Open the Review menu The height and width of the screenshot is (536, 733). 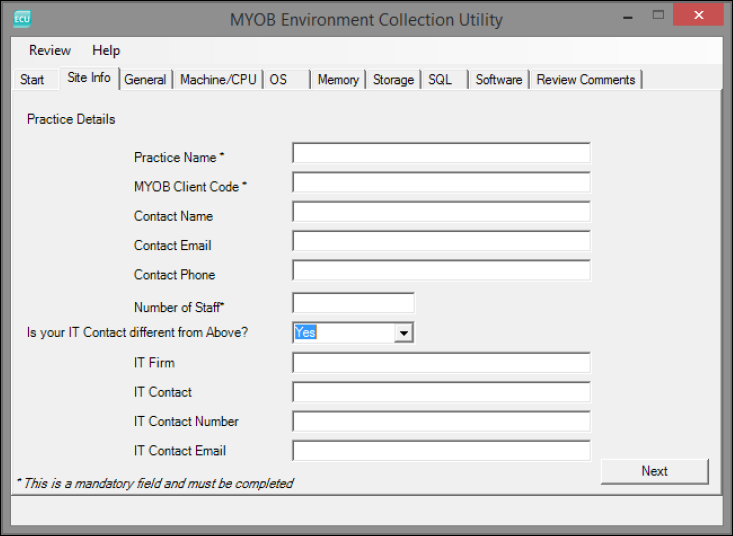coord(50,50)
